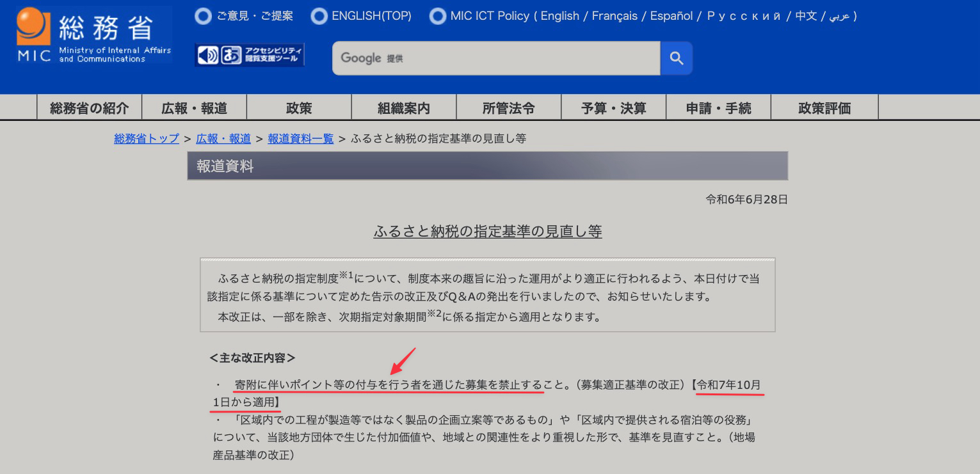Viewport: 980px width, 474px height.
Task: Select 中文 under MIC ICT Policy
Action: tap(806, 16)
